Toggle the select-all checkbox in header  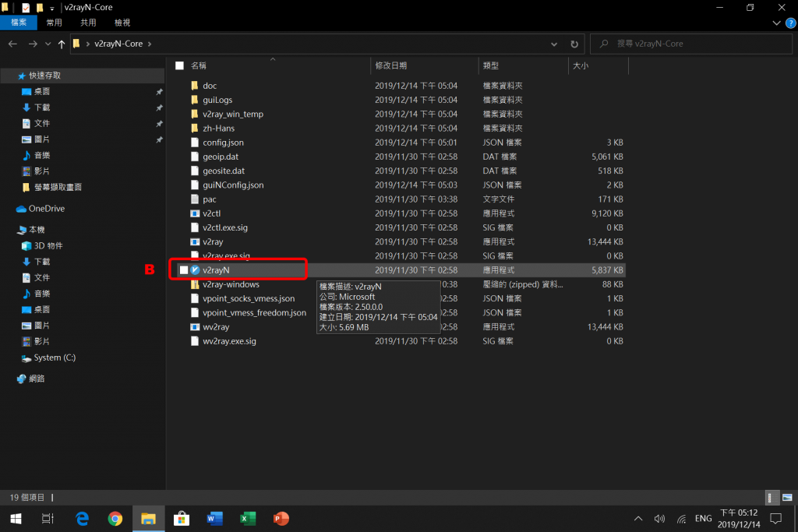click(180, 65)
